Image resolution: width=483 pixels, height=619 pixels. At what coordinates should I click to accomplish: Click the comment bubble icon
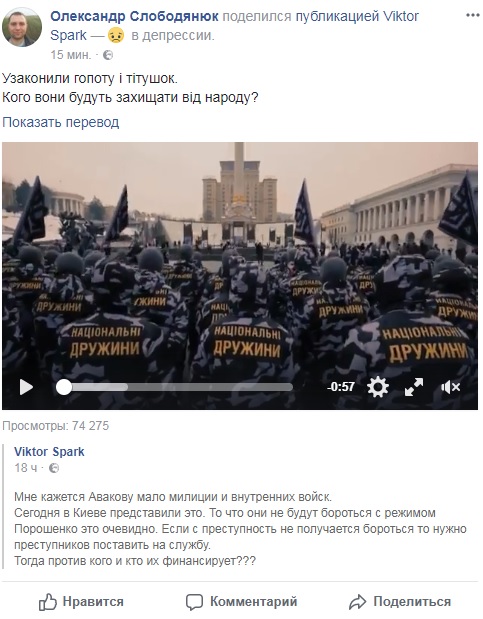(194, 602)
